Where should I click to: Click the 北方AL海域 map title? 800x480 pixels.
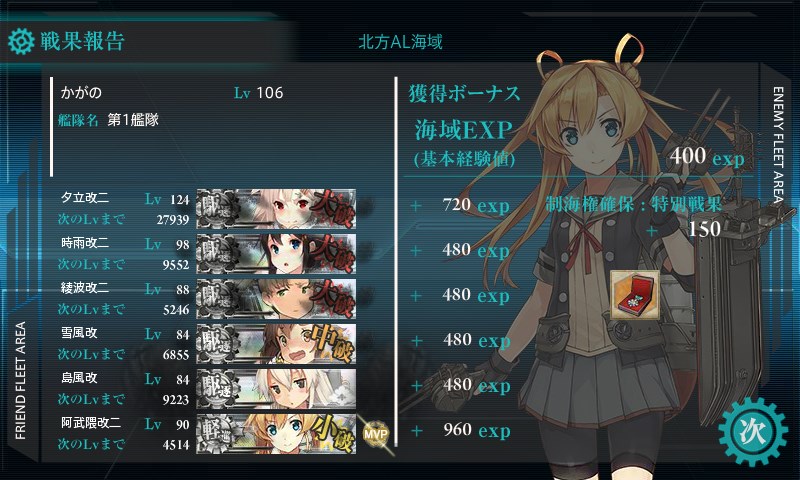click(x=400, y=42)
